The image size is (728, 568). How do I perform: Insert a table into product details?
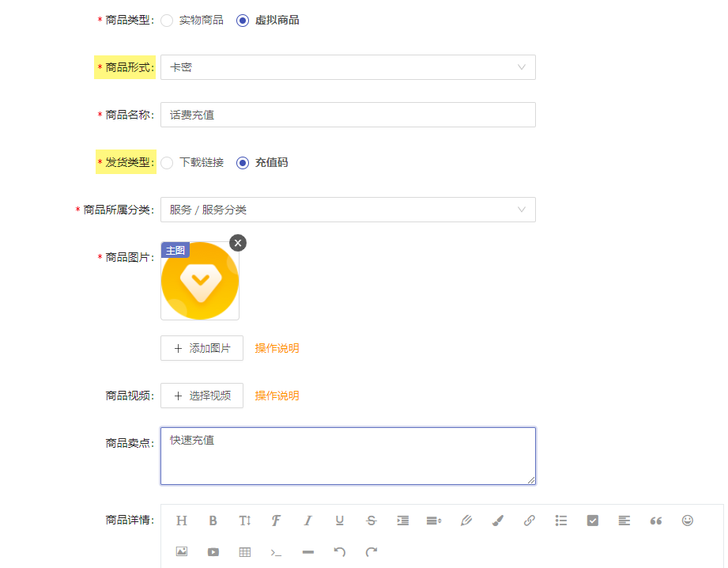tap(245, 551)
